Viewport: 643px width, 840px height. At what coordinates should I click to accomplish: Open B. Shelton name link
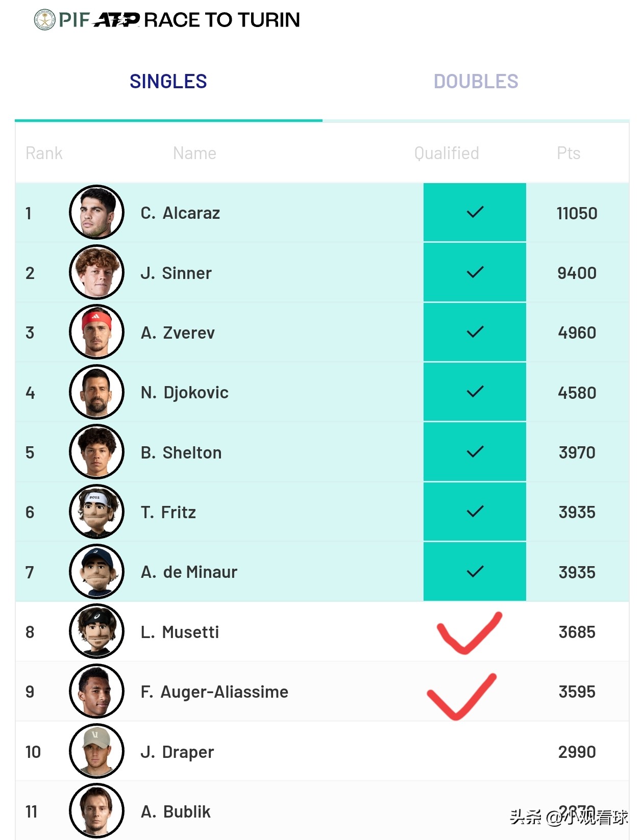[x=181, y=452]
